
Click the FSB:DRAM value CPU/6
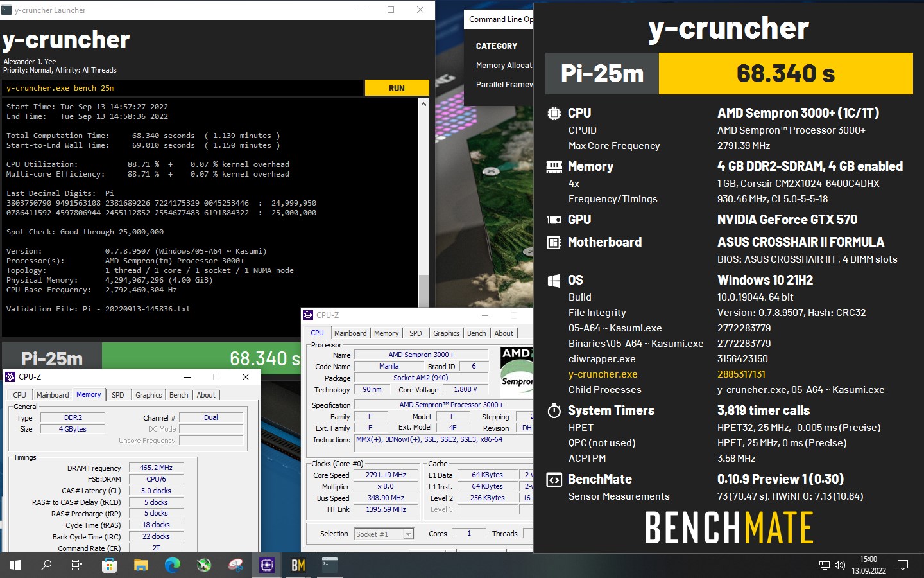pos(157,480)
